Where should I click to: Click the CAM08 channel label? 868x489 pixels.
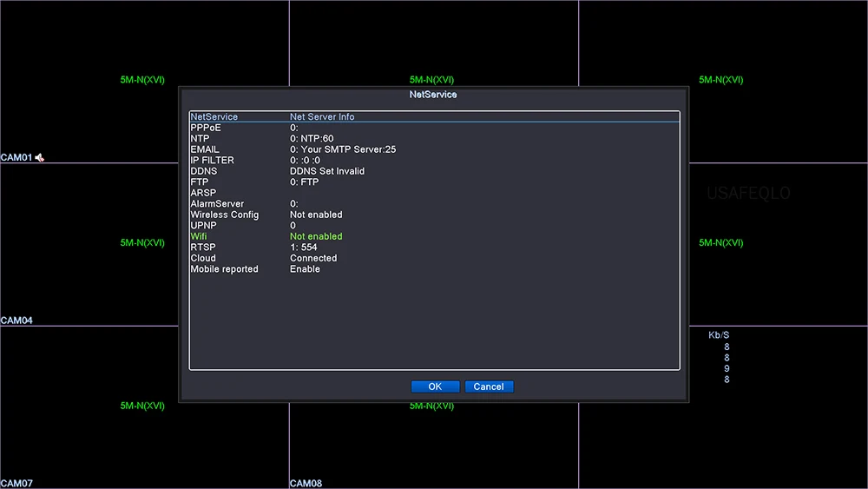tap(306, 484)
